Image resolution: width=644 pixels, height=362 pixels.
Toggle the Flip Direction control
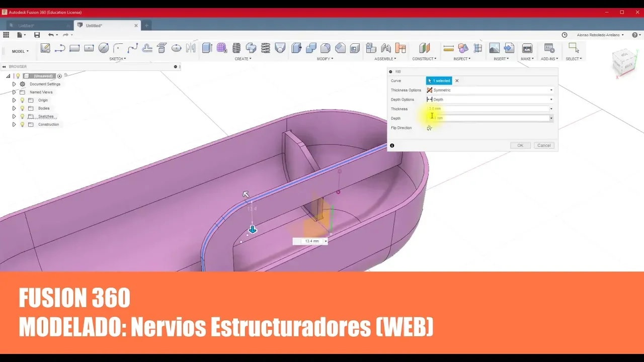(x=429, y=128)
